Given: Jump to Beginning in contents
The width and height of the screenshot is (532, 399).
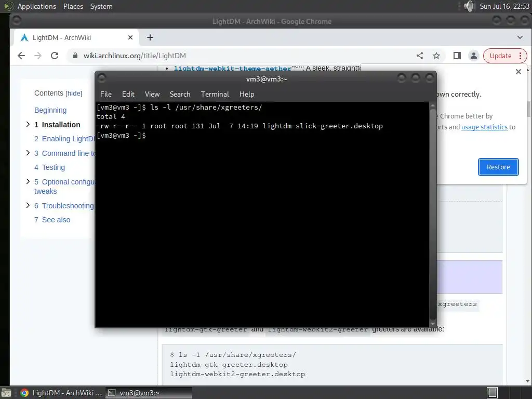Looking at the screenshot, I should point(50,110).
